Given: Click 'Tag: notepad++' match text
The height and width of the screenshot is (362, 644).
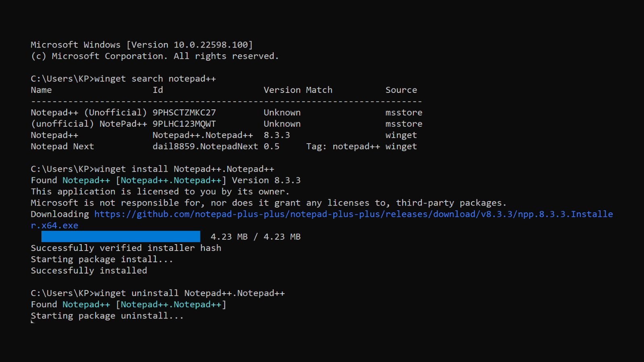Looking at the screenshot, I should coord(343,146).
